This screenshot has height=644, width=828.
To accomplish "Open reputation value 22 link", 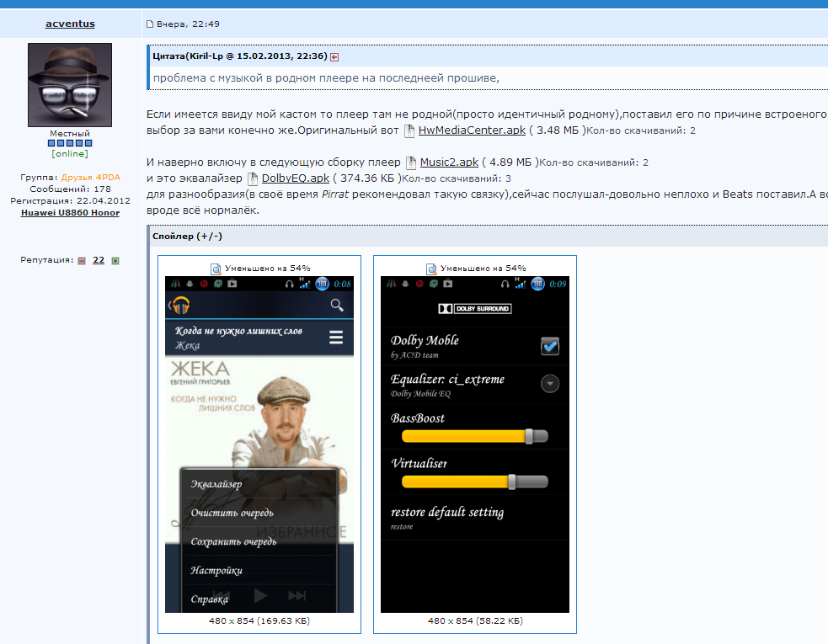I will point(99,260).
